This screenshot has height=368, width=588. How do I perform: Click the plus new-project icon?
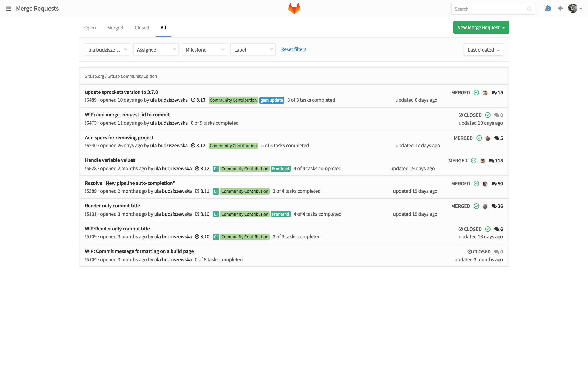pos(560,8)
